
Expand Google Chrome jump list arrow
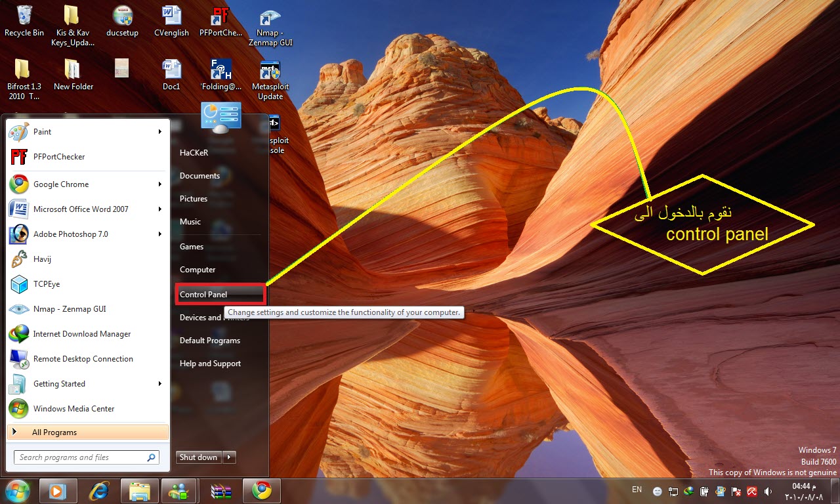point(159,184)
